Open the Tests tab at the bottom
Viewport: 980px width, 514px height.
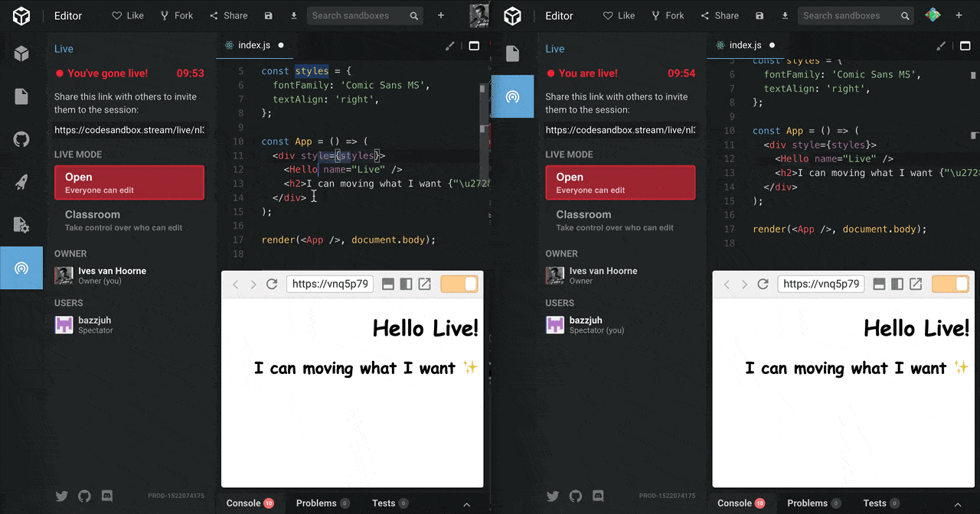385,503
